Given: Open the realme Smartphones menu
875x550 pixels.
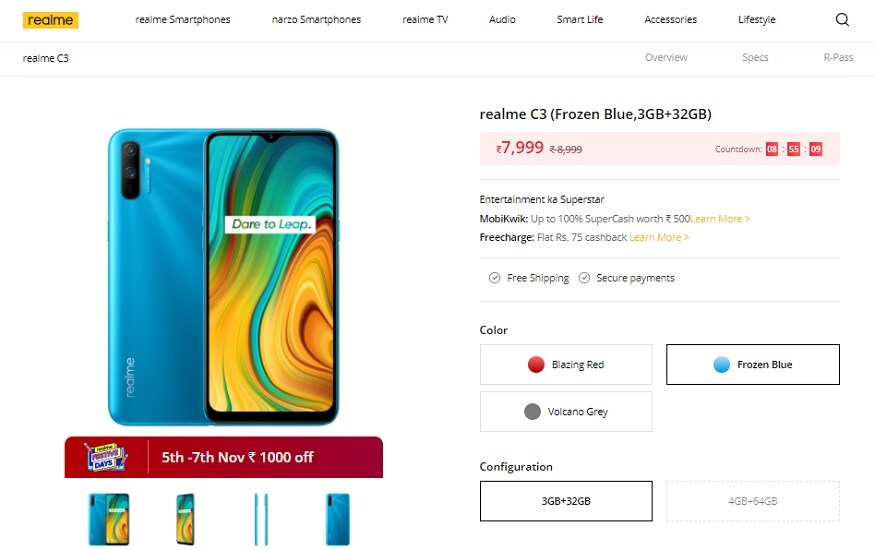Looking at the screenshot, I should coord(182,20).
